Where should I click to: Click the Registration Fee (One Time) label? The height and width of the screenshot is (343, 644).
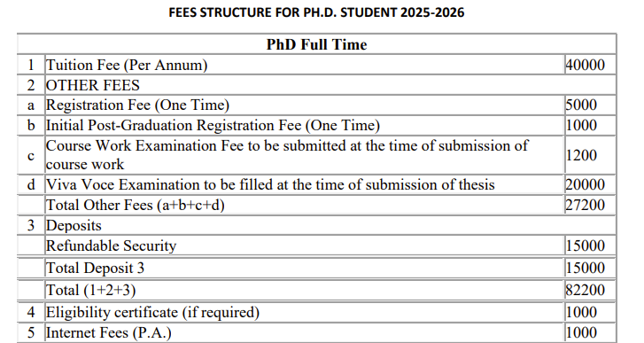tap(137, 105)
